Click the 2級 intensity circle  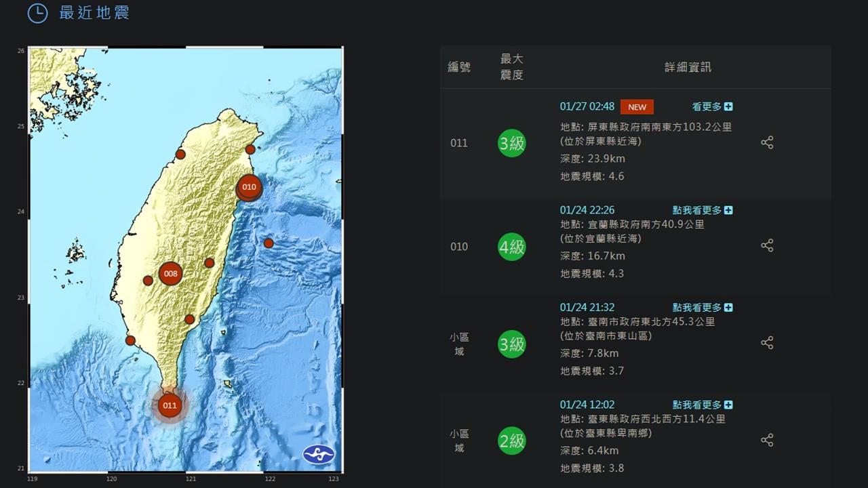click(x=512, y=441)
